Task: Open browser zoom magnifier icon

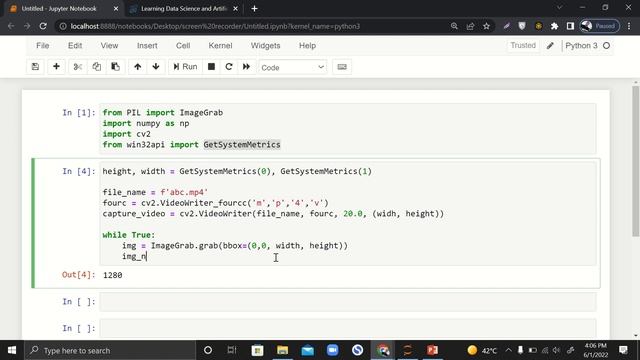Action: click(454, 26)
